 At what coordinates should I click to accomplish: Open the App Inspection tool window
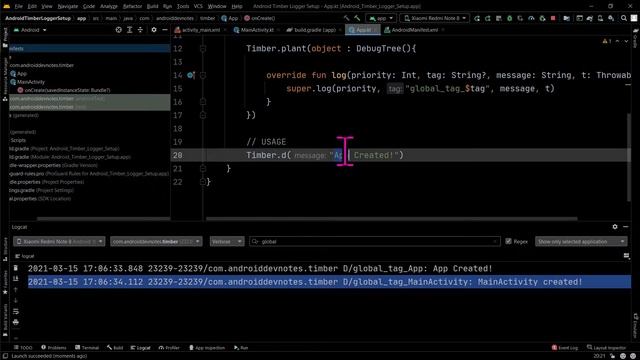(x=207, y=348)
